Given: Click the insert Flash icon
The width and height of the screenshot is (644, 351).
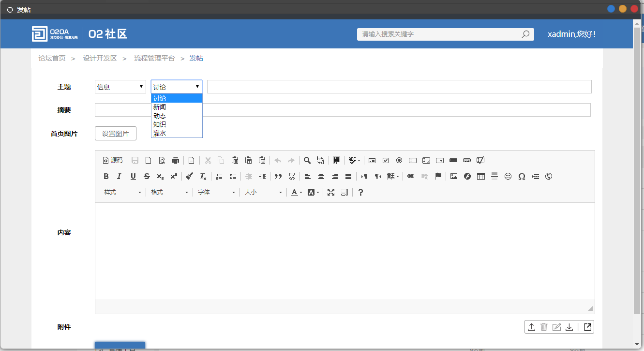Looking at the screenshot, I should point(467,176).
